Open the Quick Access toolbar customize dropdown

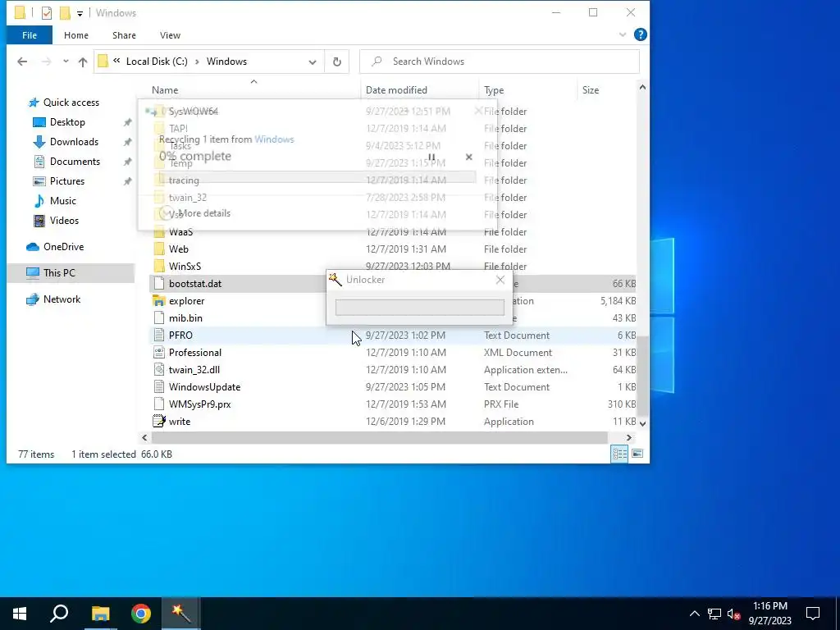80,13
